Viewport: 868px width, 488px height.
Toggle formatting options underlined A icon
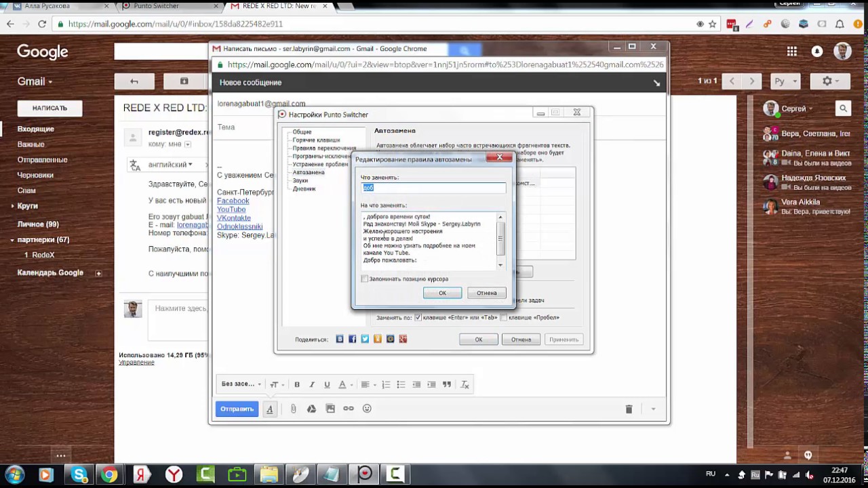[270, 409]
